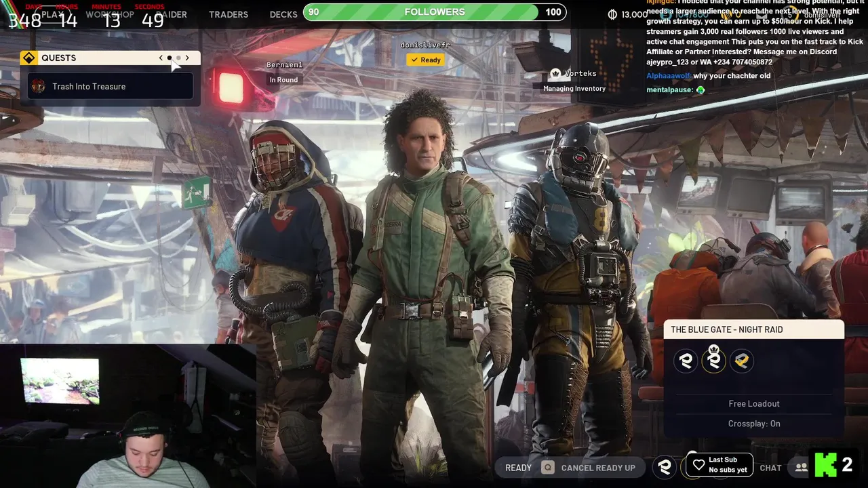Click the In Round status label
Image resolution: width=868 pixels, height=488 pixels.
283,80
